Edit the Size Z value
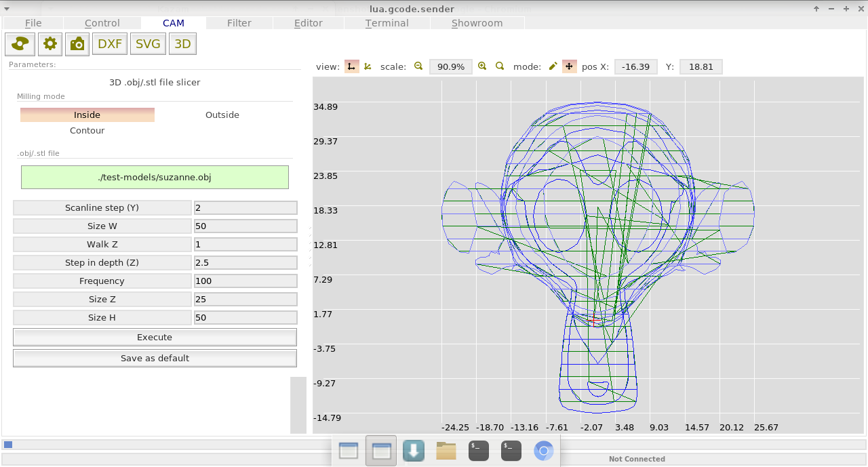This screenshot has height=467, width=868. pyautogui.click(x=245, y=300)
